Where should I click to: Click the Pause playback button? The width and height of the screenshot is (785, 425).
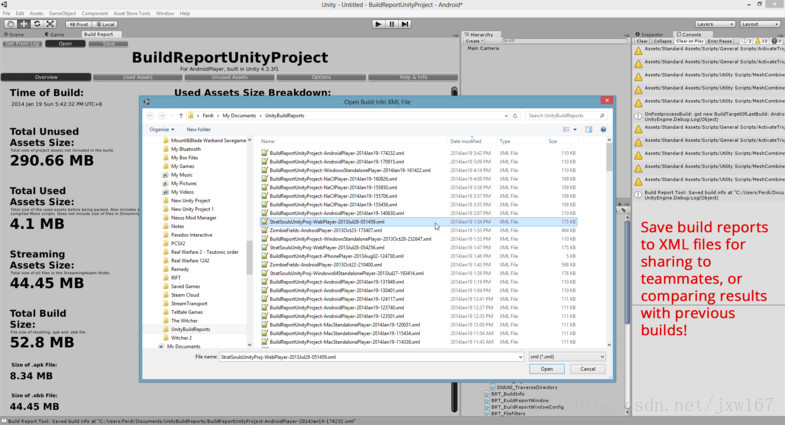click(392, 24)
